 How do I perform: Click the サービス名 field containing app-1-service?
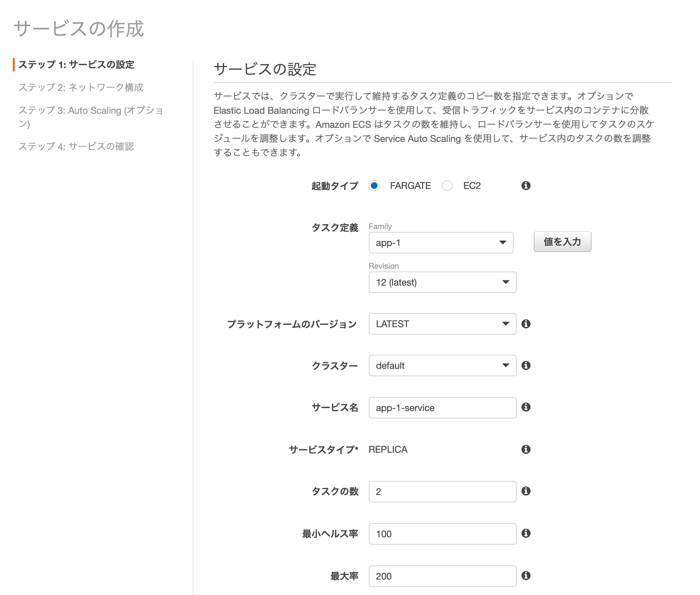tap(442, 408)
